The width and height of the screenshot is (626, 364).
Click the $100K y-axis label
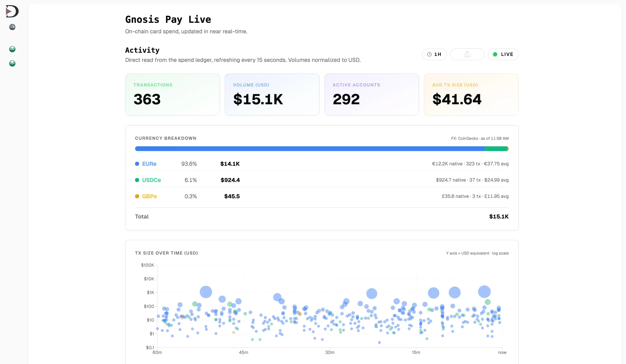(x=148, y=265)
